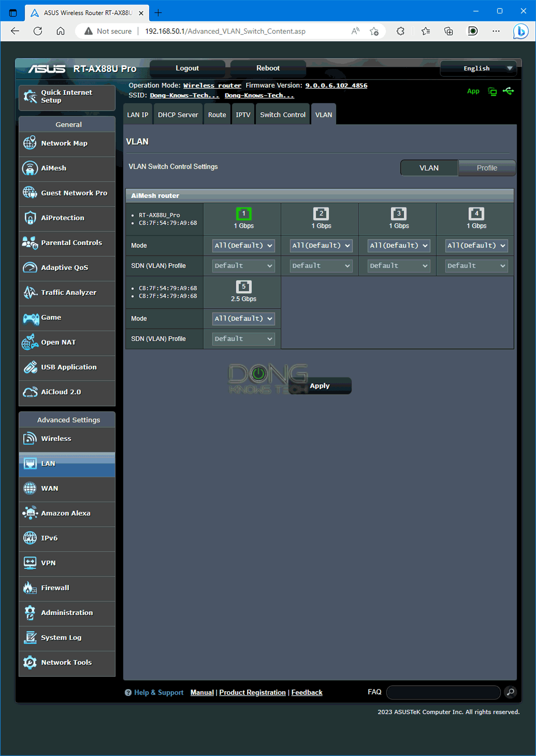This screenshot has width=536, height=756.
Task: Open Mode dropdown for port 2
Action: [x=321, y=246]
